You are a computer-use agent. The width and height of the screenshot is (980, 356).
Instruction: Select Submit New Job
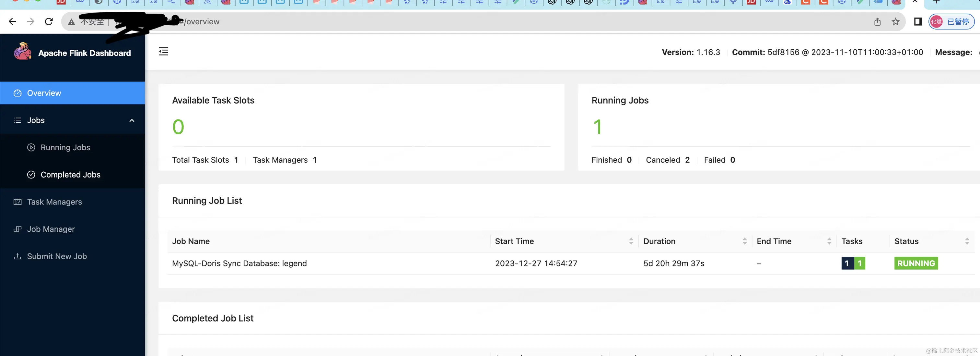click(72, 256)
